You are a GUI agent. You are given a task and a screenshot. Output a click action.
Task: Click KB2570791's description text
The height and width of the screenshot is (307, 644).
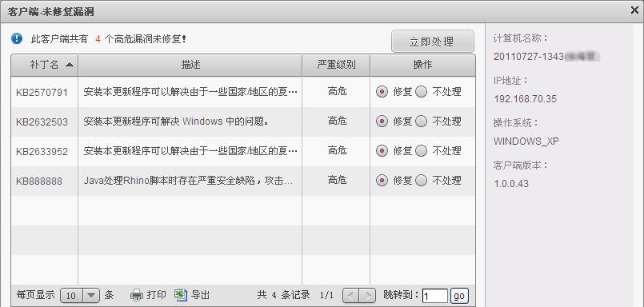tap(190, 92)
